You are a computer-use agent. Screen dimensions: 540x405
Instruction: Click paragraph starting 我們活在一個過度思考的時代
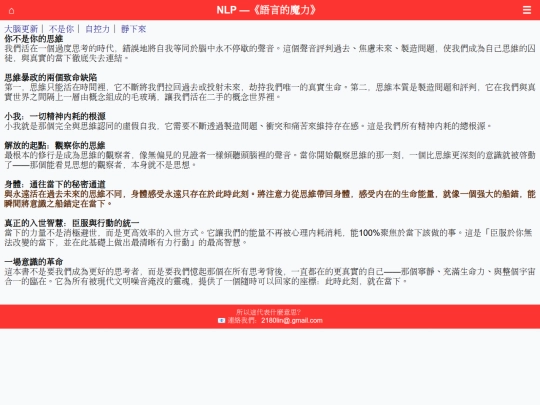coord(270,53)
